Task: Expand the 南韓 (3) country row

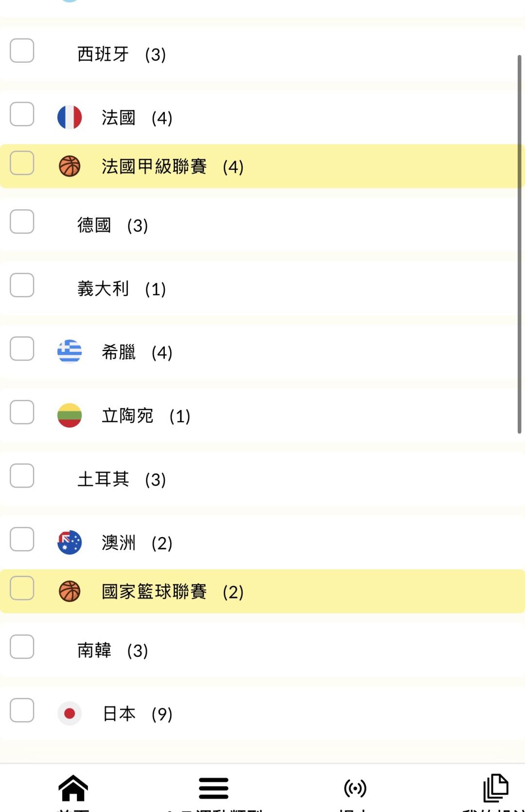Action: pos(112,650)
